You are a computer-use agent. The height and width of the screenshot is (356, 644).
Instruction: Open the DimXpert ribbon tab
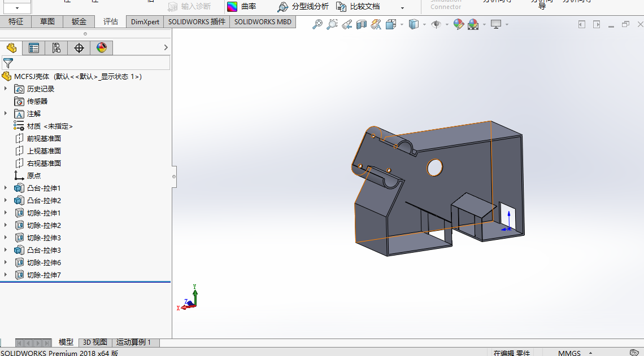pos(145,22)
